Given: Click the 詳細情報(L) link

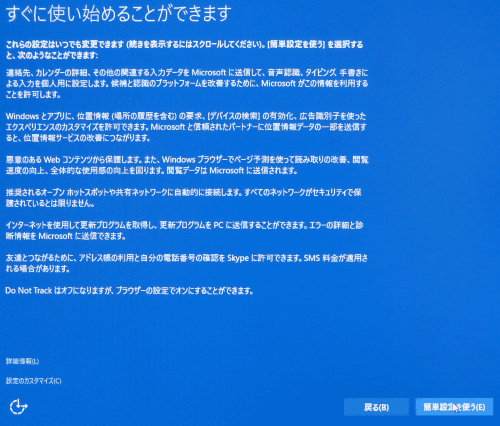Looking at the screenshot, I should tap(22, 361).
